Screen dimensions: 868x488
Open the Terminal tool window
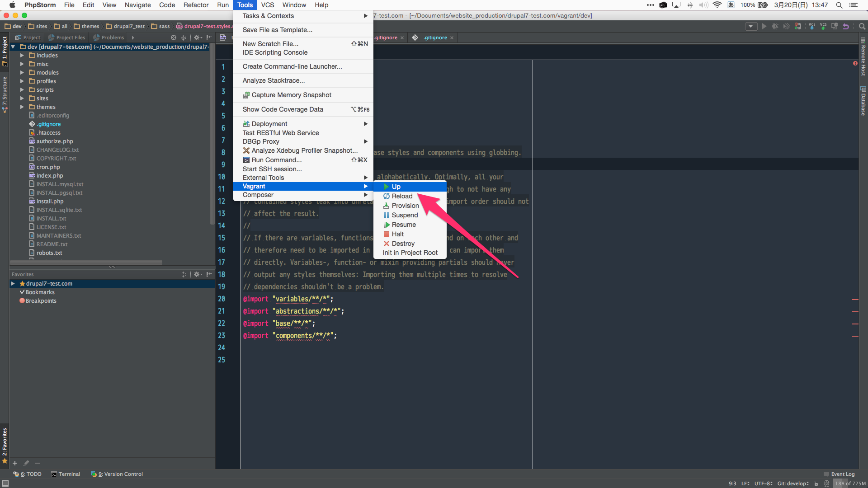(69, 474)
